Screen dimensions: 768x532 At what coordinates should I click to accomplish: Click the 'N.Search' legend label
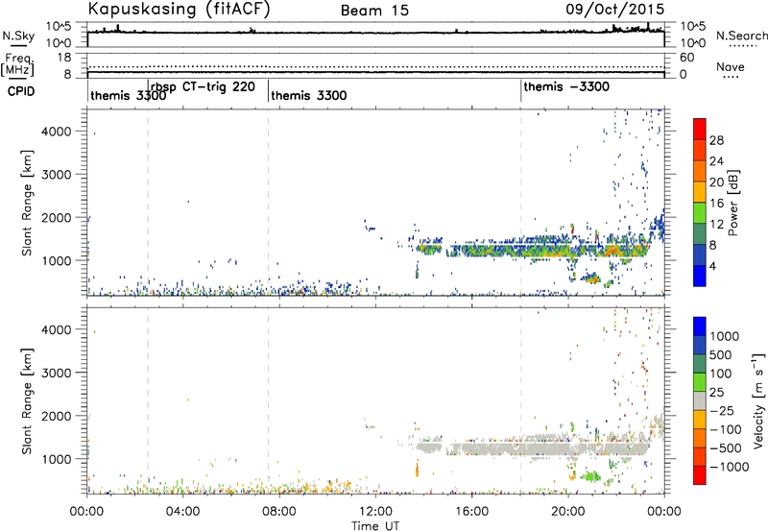click(x=741, y=36)
